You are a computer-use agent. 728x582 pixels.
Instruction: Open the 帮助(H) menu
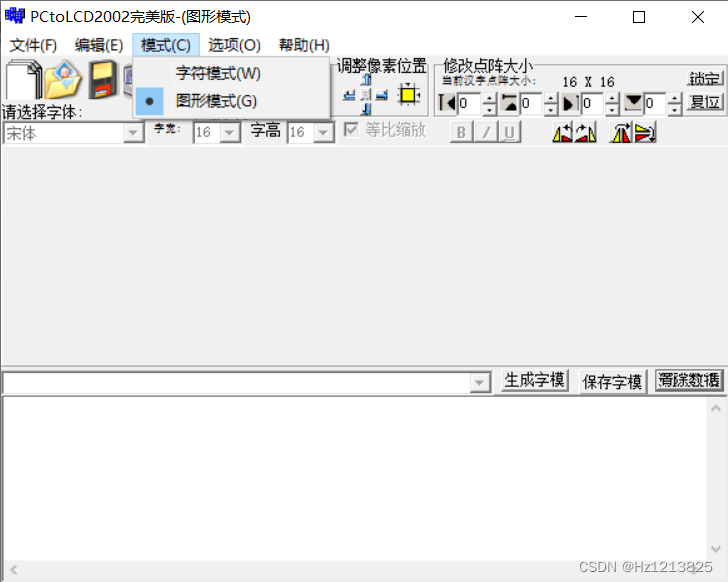click(x=304, y=45)
